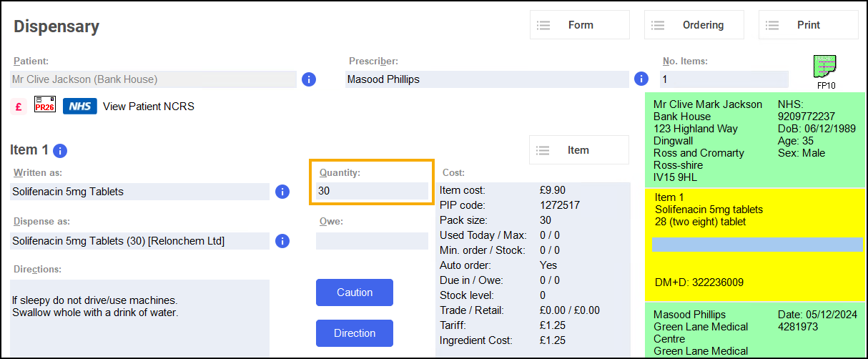The width and height of the screenshot is (868, 359).
Task: Click the blue bar in yellow prescription panel
Action: 756,245
